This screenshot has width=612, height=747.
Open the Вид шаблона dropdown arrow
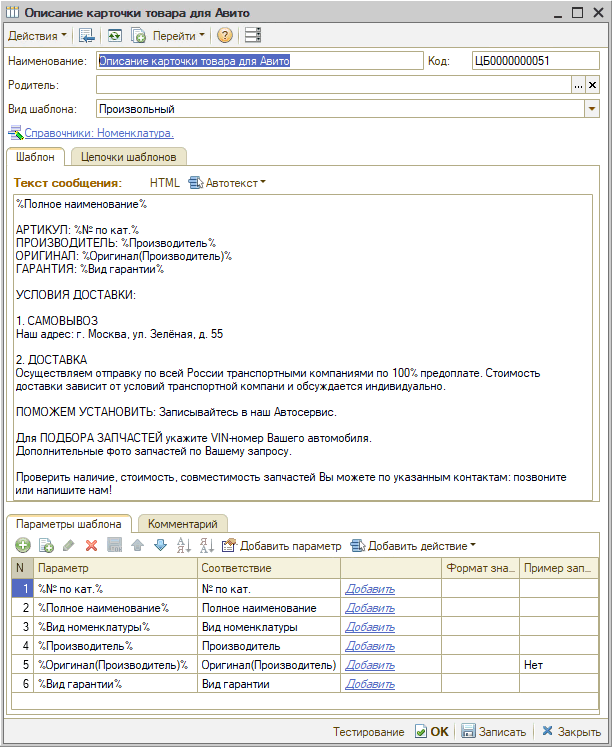point(591,109)
